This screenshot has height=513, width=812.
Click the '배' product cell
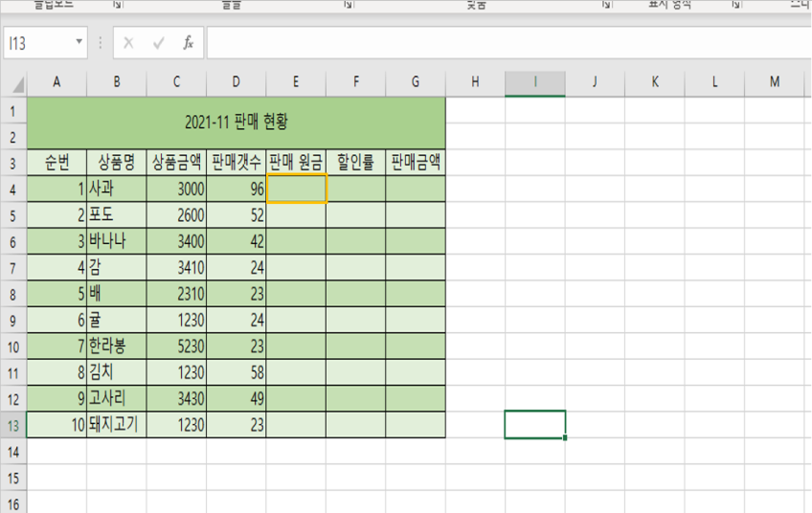(x=117, y=294)
